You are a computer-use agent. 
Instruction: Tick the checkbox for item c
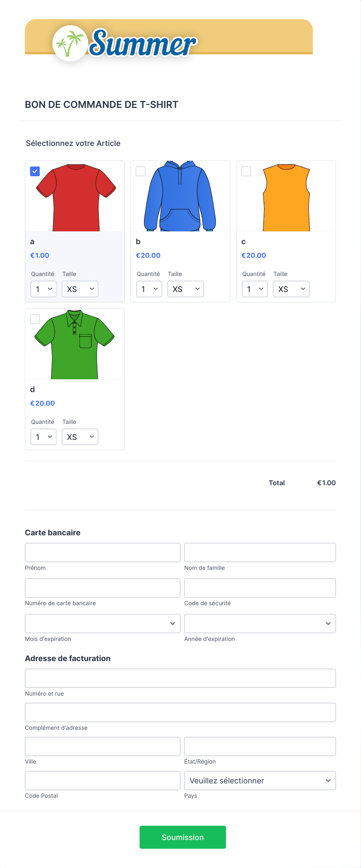[x=246, y=171]
